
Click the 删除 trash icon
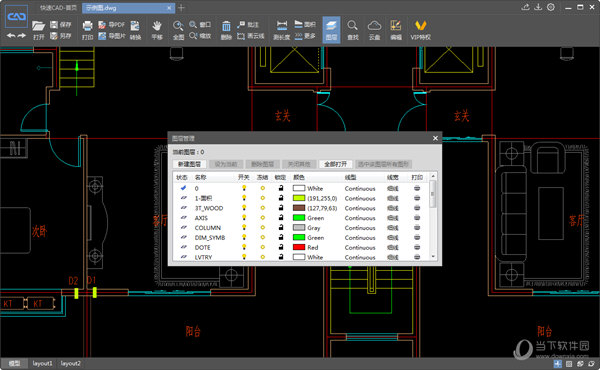coord(226,30)
